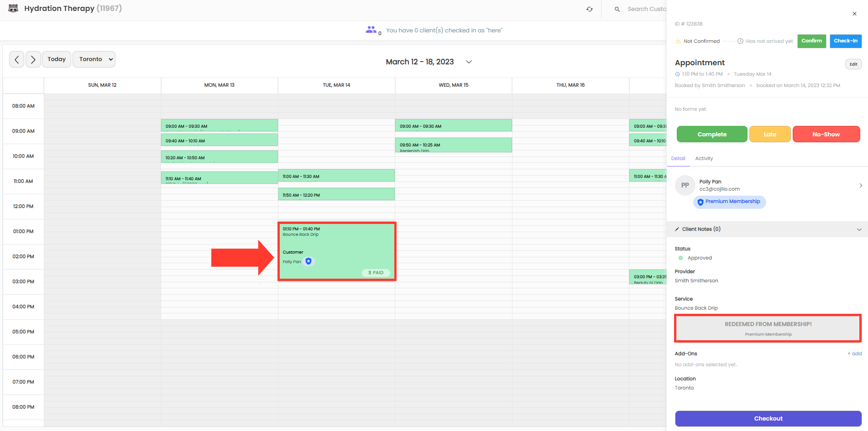The image size is (868, 431).
Task: Mark the appointment as No-Show
Action: coord(826,134)
